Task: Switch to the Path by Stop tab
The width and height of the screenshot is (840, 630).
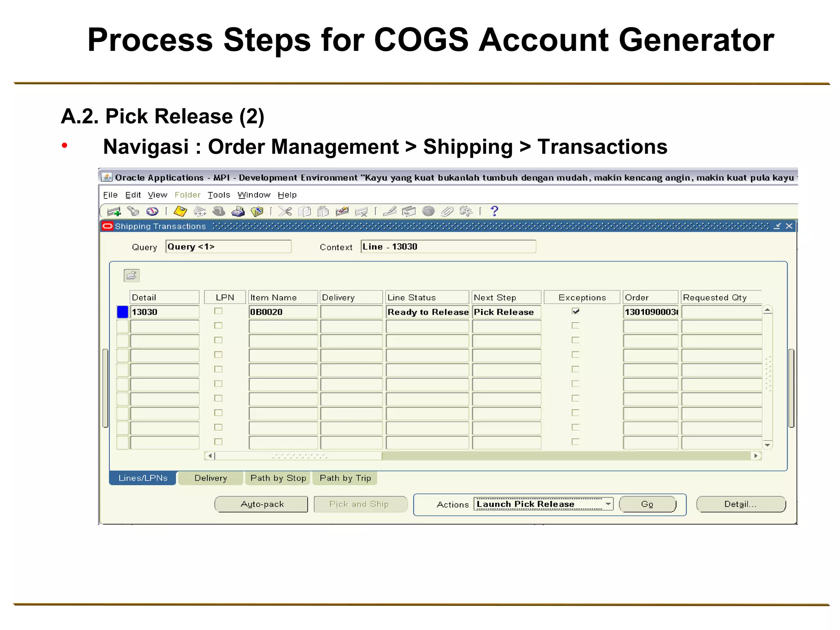Action: pos(278,478)
